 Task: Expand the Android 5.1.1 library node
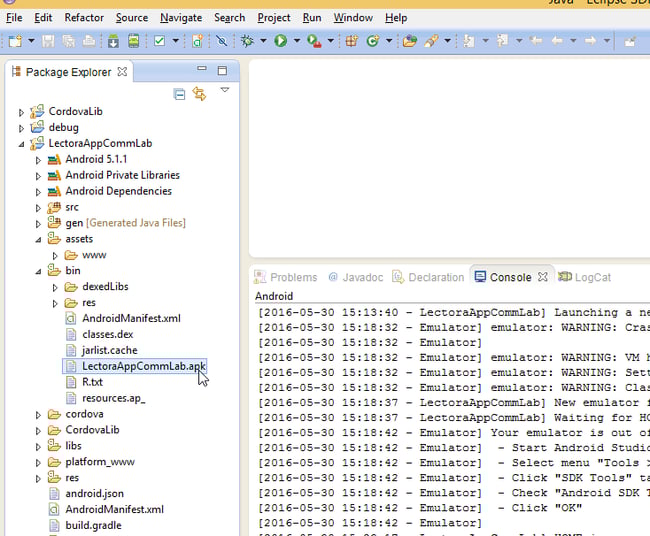point(38,160)
